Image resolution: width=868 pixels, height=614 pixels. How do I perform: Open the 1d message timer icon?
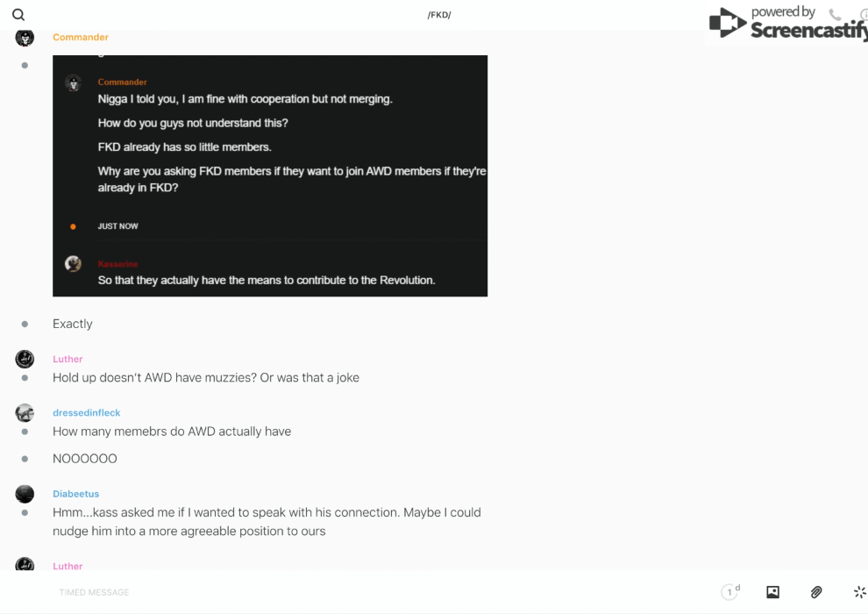pos(730,592)
